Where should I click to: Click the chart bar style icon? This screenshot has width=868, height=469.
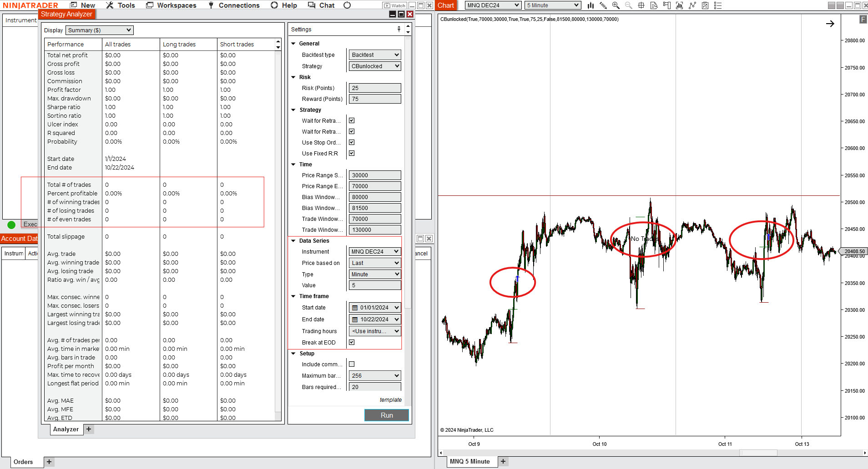[x=590, y=5]
